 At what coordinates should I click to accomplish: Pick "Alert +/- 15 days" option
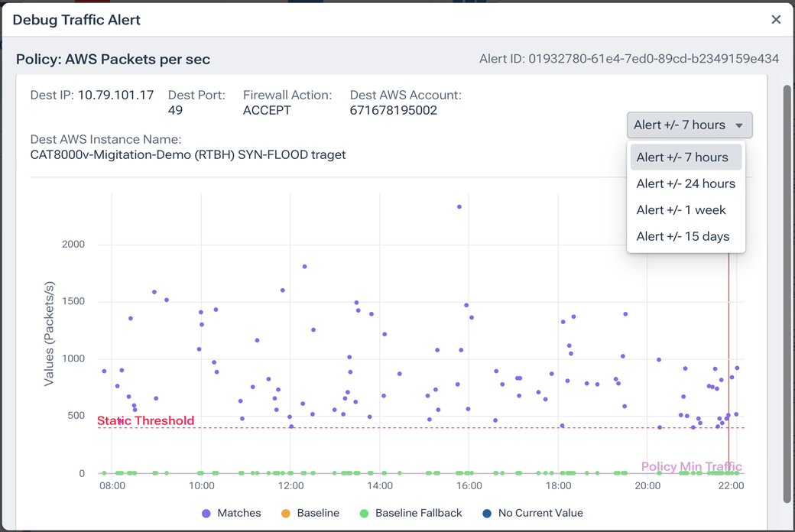point(682,236)
